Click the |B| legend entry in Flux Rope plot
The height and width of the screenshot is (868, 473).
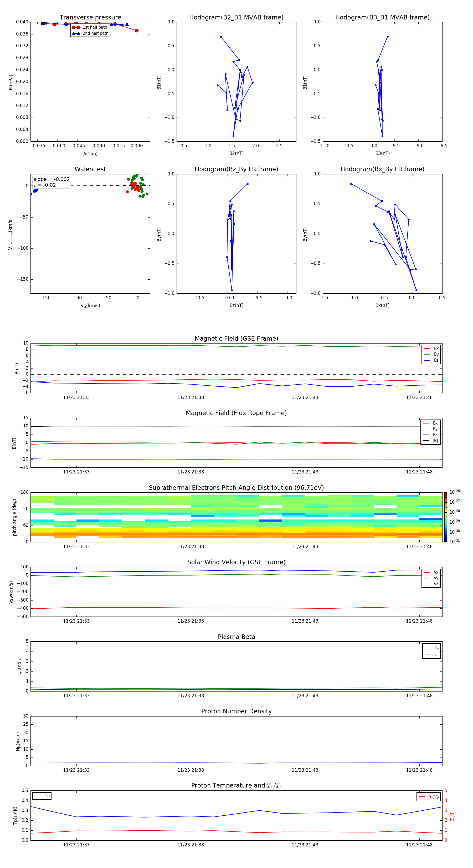[431, 441]
